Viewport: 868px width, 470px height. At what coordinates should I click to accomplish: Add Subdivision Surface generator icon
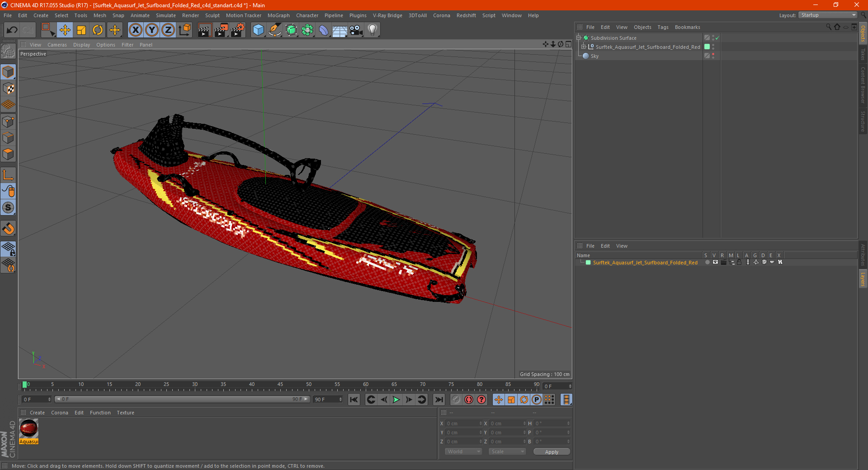click(291, 30)
